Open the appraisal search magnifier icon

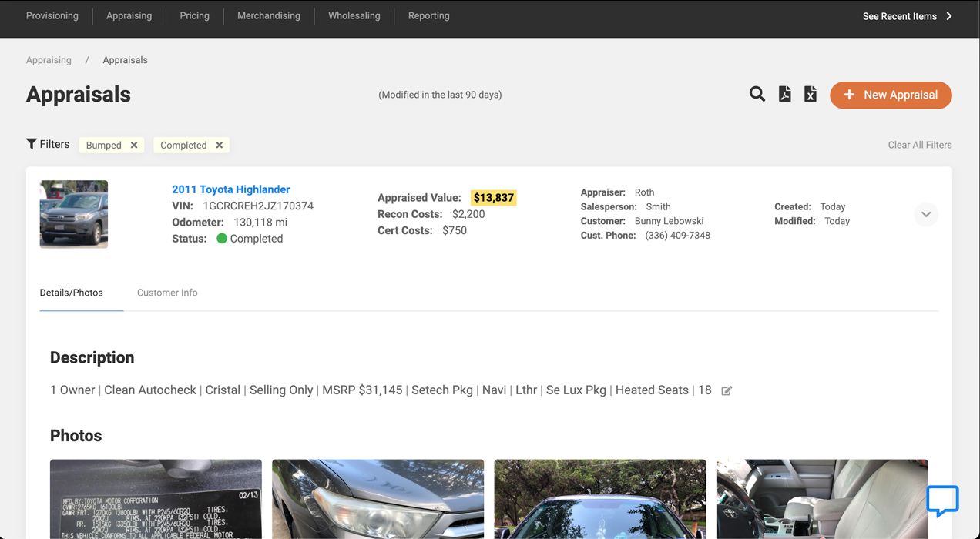click(x=757, y=94)
